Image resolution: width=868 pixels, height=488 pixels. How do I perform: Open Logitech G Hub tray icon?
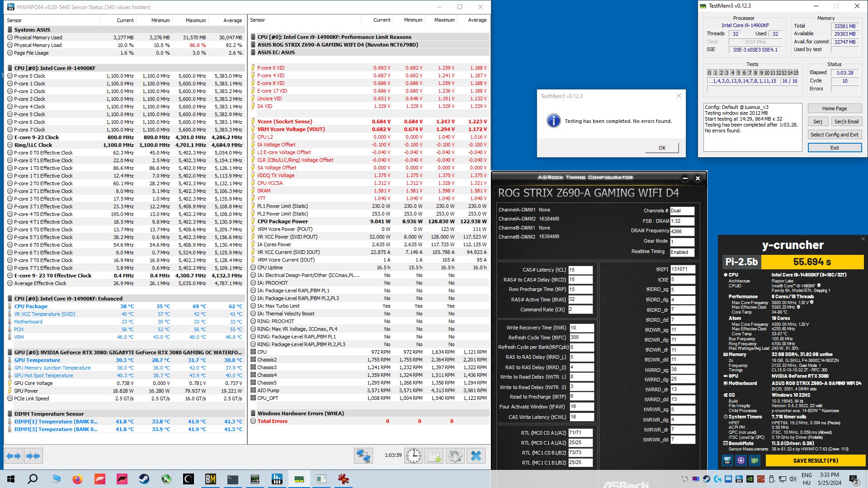(717, 479)
